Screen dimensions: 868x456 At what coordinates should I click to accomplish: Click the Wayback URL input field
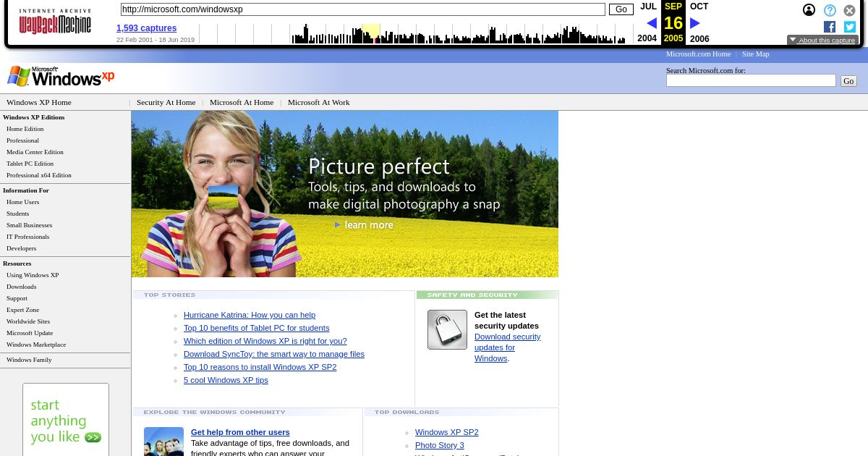point(362,9)
